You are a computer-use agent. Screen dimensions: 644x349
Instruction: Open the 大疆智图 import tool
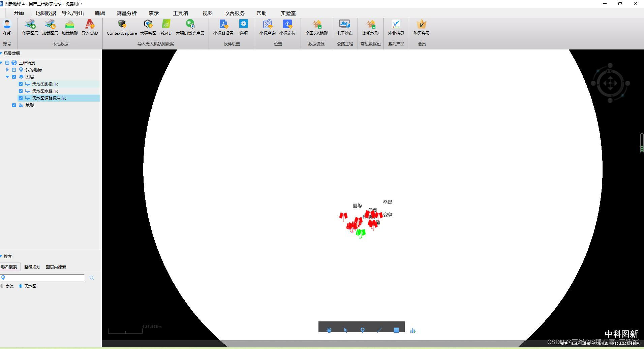148,25
